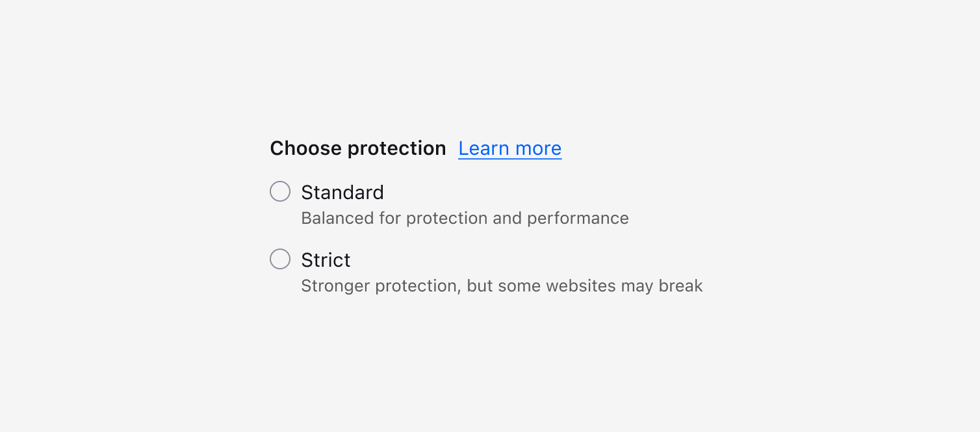
Task: Click the 'Stronger protection' description text
Action: coord(502,286)
